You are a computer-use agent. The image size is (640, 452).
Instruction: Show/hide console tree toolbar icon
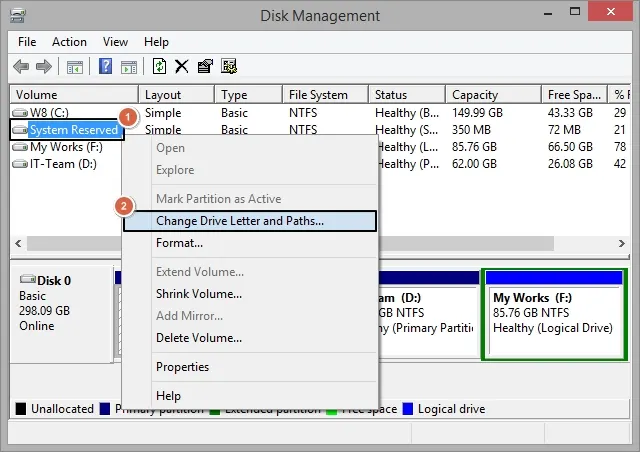click(75, 67)
